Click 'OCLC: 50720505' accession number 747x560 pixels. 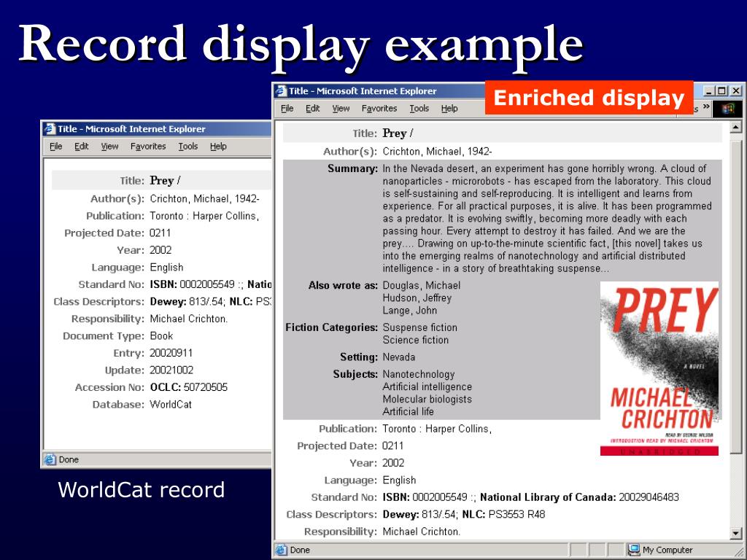189,387
